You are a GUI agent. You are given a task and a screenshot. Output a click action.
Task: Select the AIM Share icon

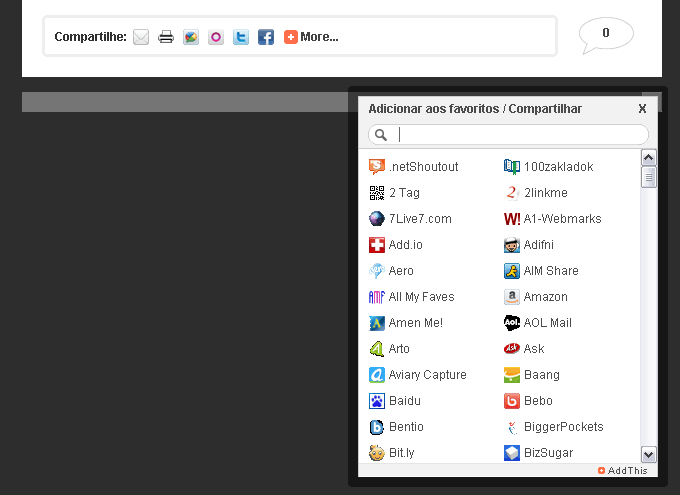[x=512, y=270]
